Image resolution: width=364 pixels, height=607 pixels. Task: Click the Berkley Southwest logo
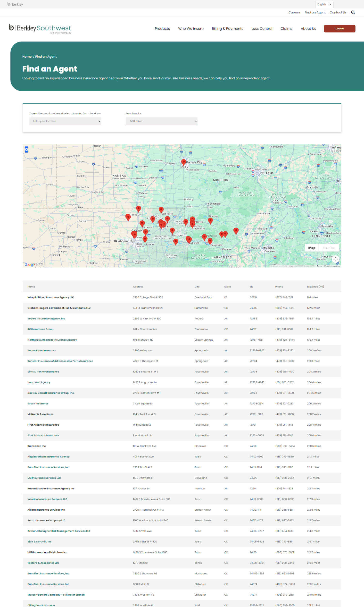[40, 28]
